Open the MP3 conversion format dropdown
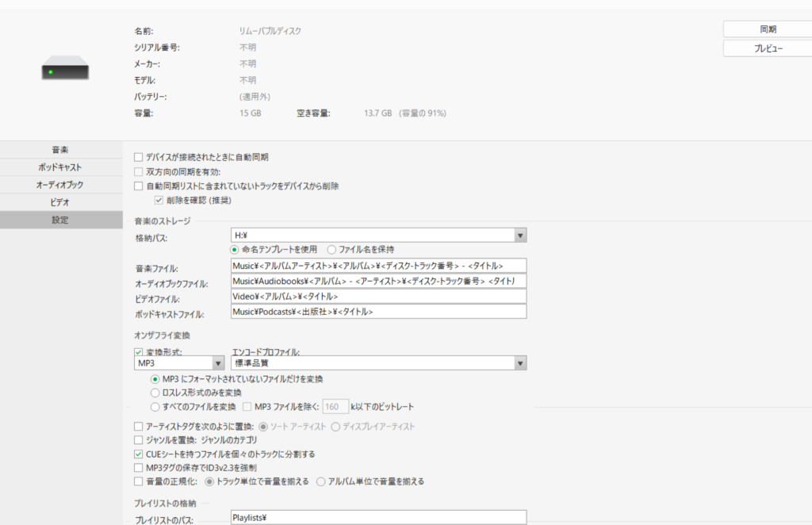 tap(217, 363)
